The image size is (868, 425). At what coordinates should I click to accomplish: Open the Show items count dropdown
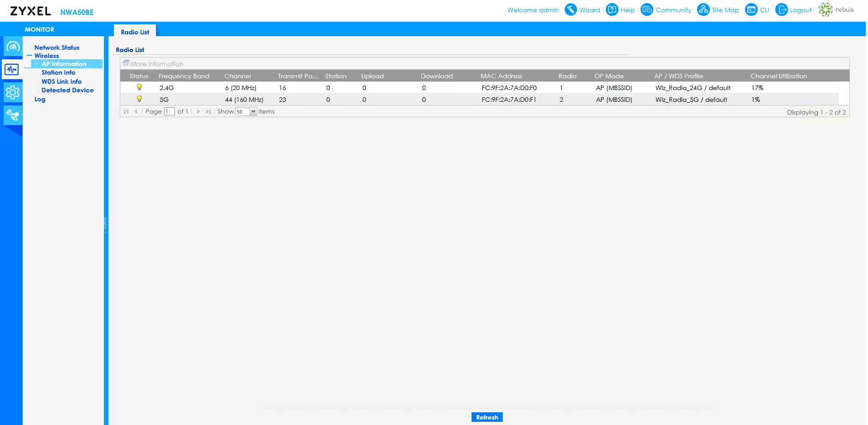(253, 112)
